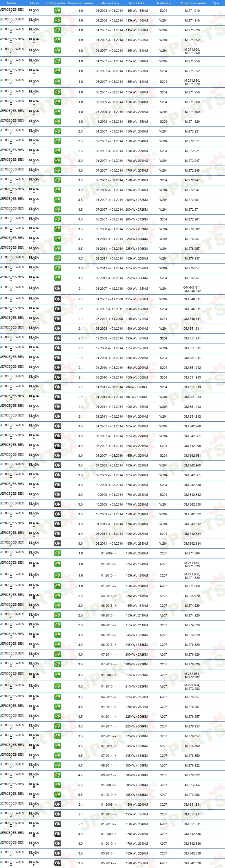Click diesel ON icon in W204 OM 642.834 row
Image resolution: width=225 pixels, height=868 pixels.
(58, 544)
